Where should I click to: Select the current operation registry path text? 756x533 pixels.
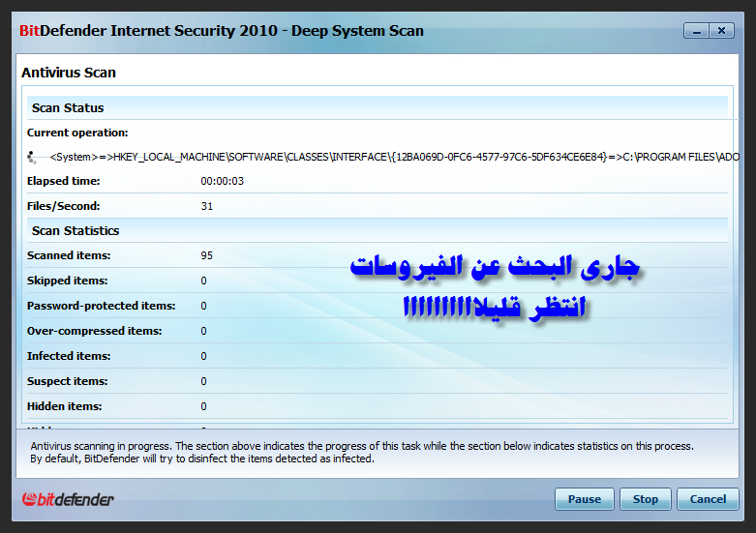(x=394, y=157)
